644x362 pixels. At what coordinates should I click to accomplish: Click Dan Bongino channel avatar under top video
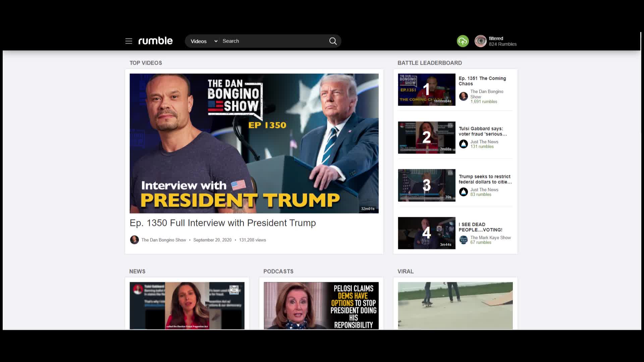[134, 240]
